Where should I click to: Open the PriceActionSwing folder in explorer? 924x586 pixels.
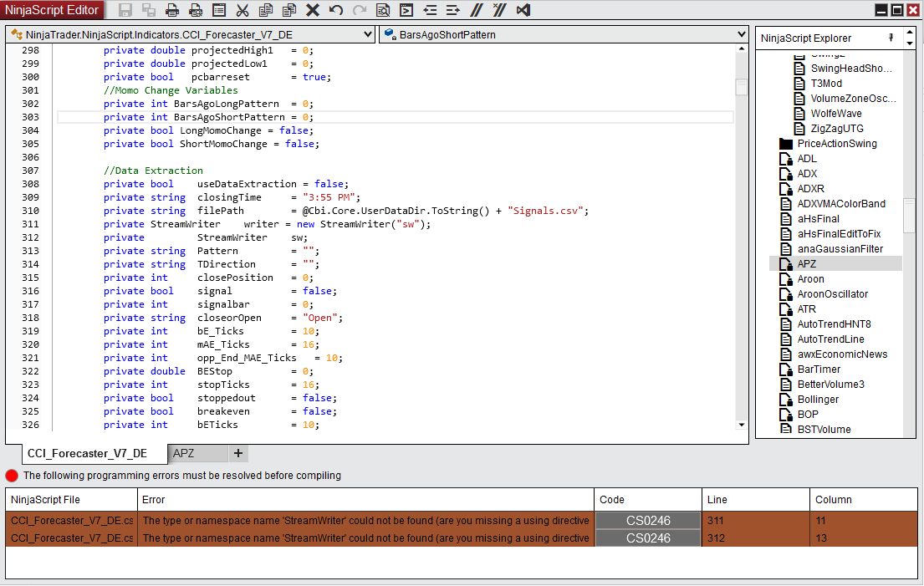pyautogui.click(x=836, y=144)
